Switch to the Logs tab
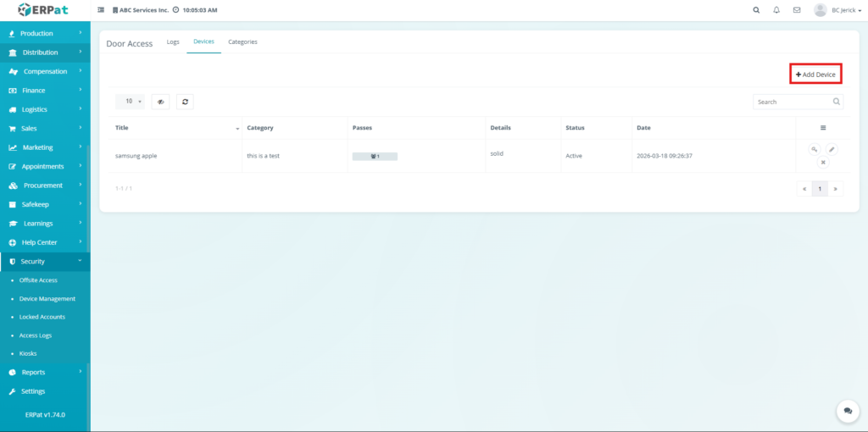868x432 pixels. [173, 42]
